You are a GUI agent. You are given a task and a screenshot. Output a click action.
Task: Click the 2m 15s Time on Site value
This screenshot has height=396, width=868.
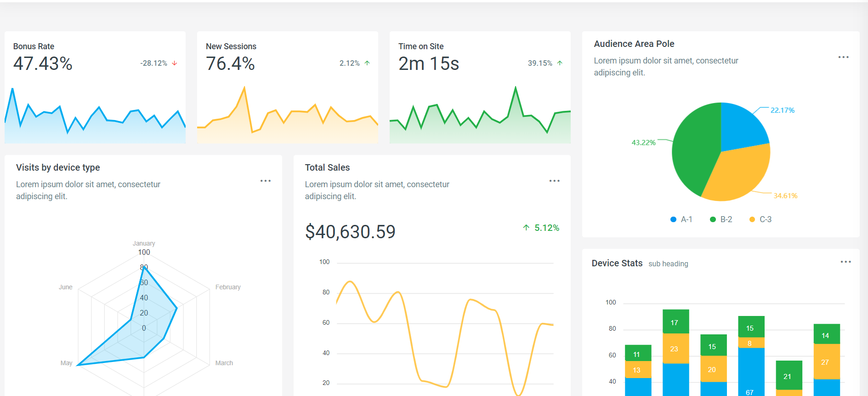(x=429, y=63)
